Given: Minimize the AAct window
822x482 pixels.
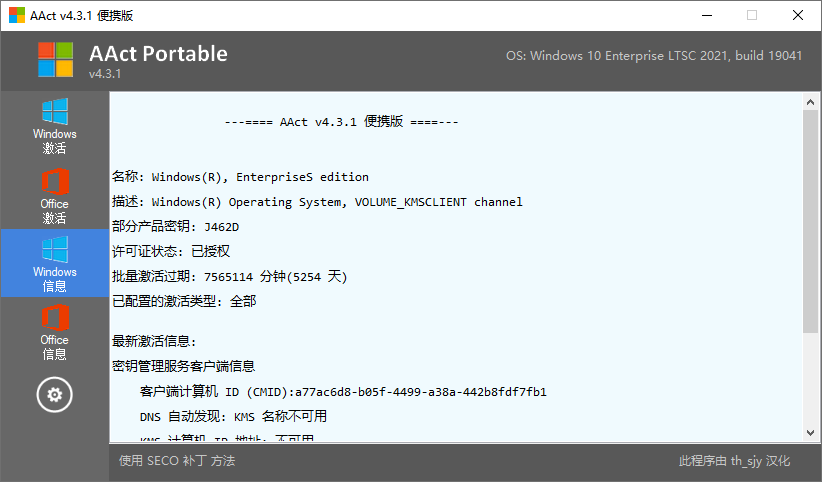Looking at the screenshot, I should (706, 15).
